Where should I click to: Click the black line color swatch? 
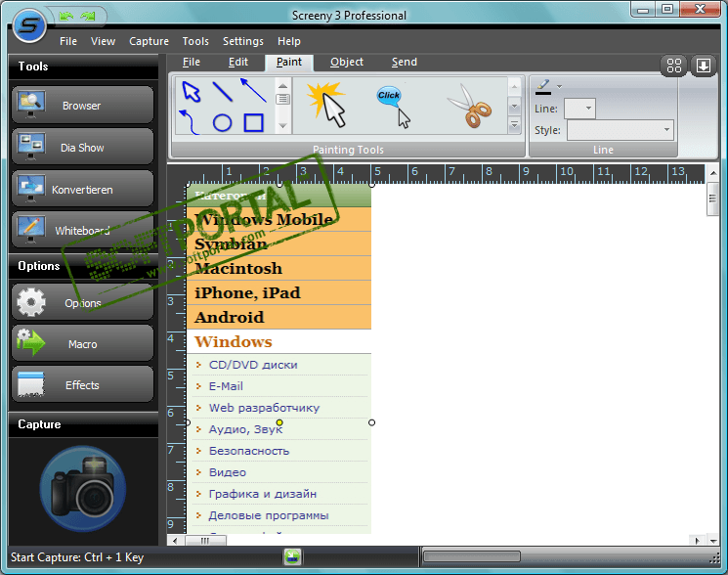(x=543, y=93)
